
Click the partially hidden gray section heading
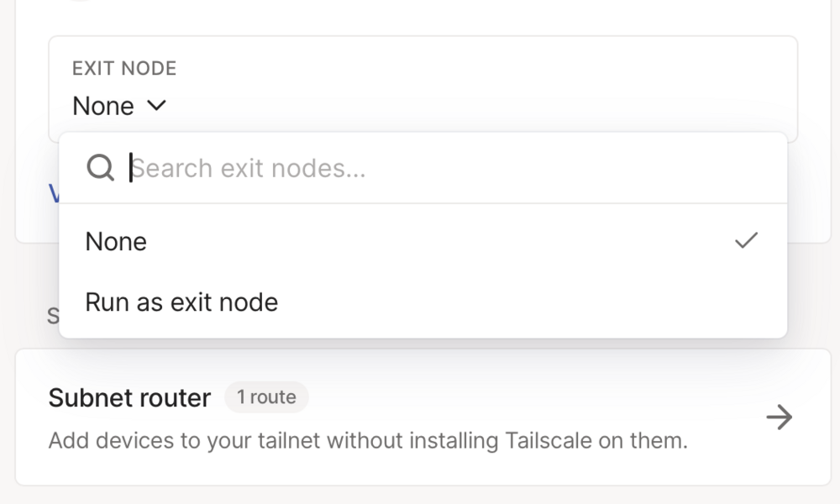53,316
